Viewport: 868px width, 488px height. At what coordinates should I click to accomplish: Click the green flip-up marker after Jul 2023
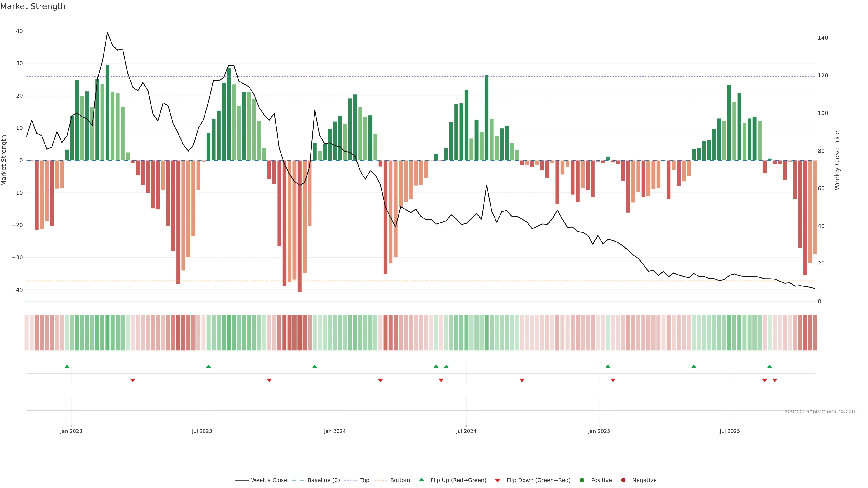pos(209,366)
